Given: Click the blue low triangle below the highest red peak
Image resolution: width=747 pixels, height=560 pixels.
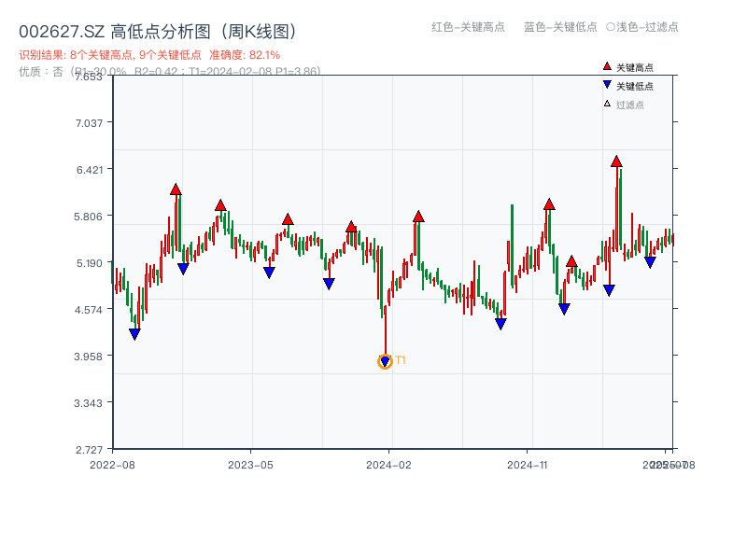Looking at the screenshot, I should click(609, 290).
